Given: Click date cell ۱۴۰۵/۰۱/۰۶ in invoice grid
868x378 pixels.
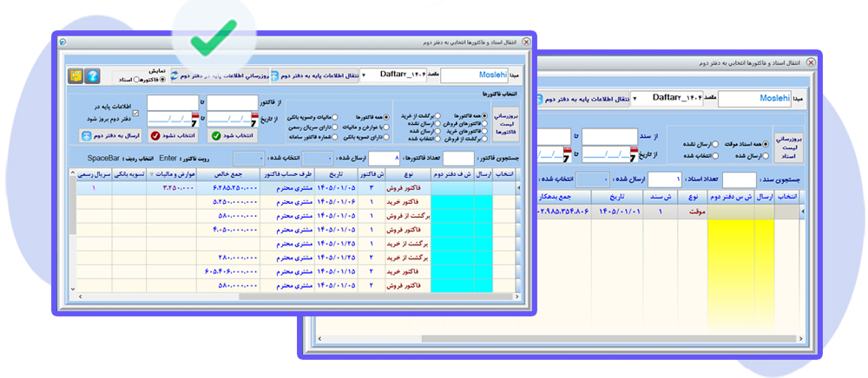Looking at the screenshot, I should click(336, 202).
